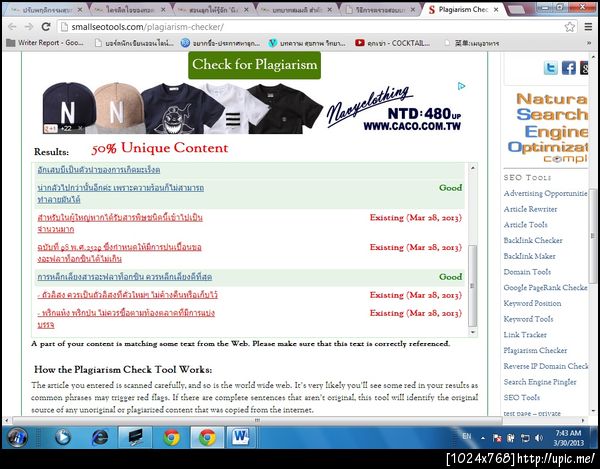Click the taskbar clock showing 7:43 AM
The image size is (600, 469).
[x=568, y=438]
